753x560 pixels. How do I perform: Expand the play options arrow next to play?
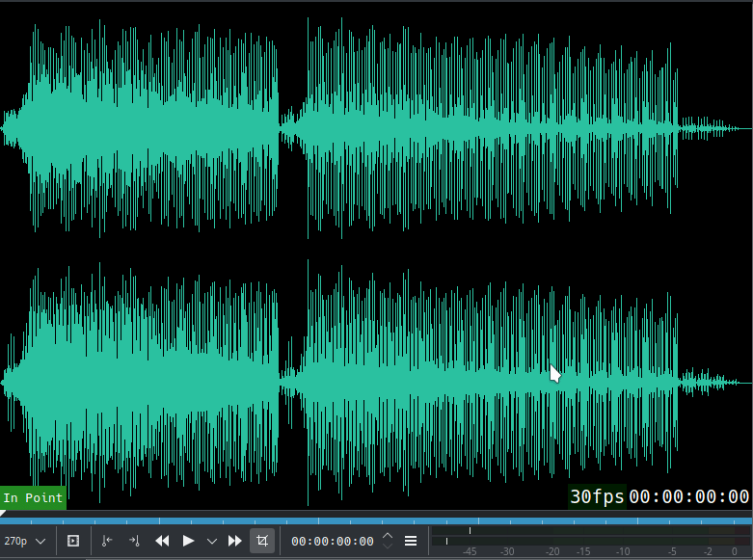212,542
